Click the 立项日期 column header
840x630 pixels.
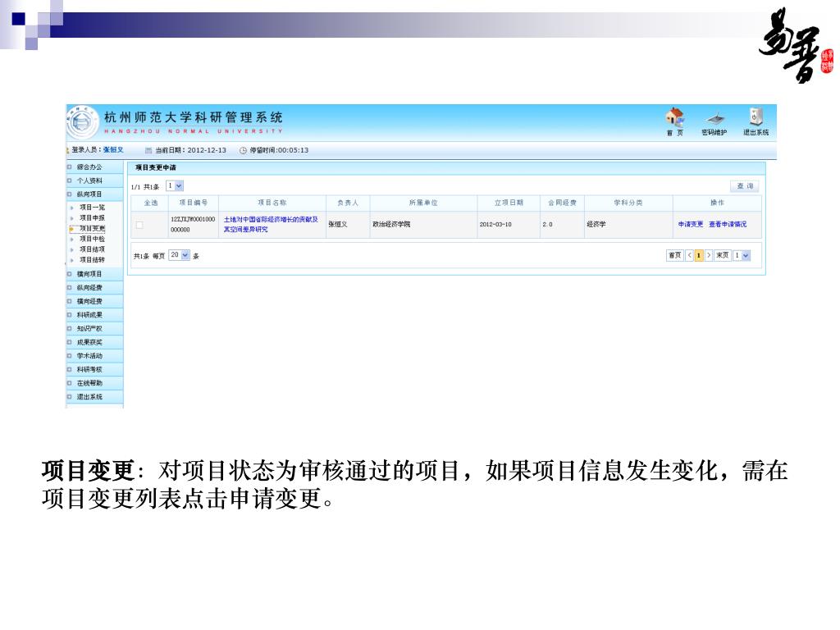pos(509,203)
